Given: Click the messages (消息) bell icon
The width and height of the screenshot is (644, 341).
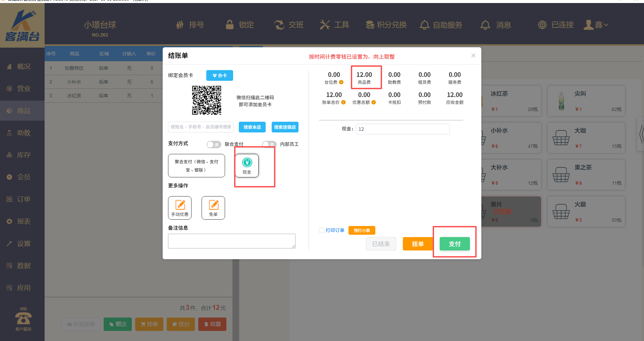Looking at the screenshot, I should pyautogui.click(x=485, y=25).
